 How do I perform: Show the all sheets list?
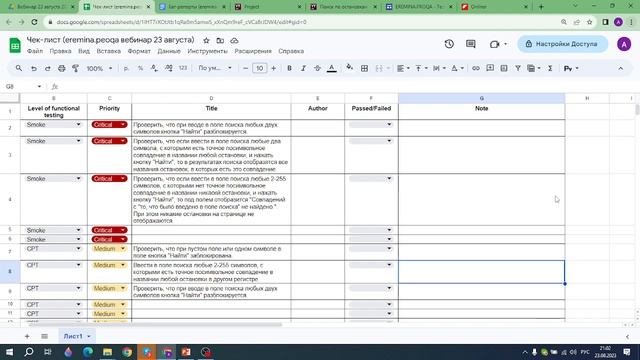pyautogui.click(x=44, y=336)
